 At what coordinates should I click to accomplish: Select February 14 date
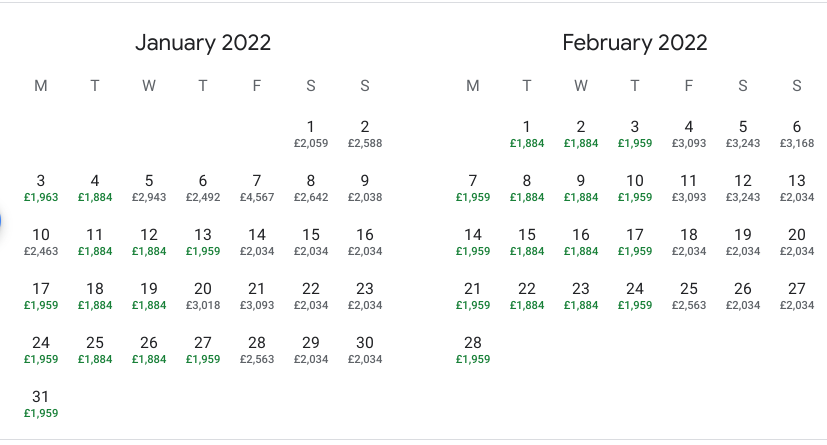point(473,241)
